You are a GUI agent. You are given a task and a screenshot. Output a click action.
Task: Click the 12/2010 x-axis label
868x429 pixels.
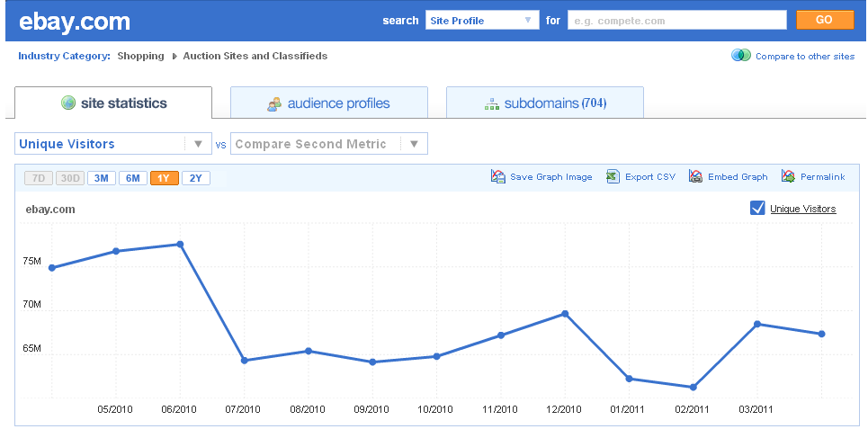click(x=564, y=409)
